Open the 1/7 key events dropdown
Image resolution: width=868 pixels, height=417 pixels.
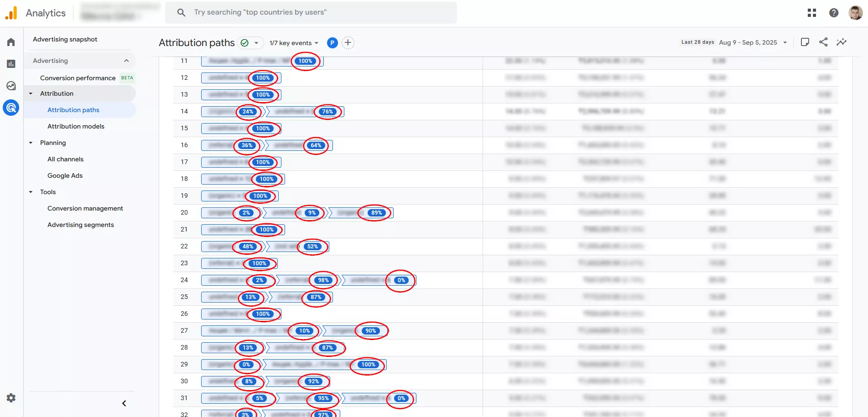294,43
